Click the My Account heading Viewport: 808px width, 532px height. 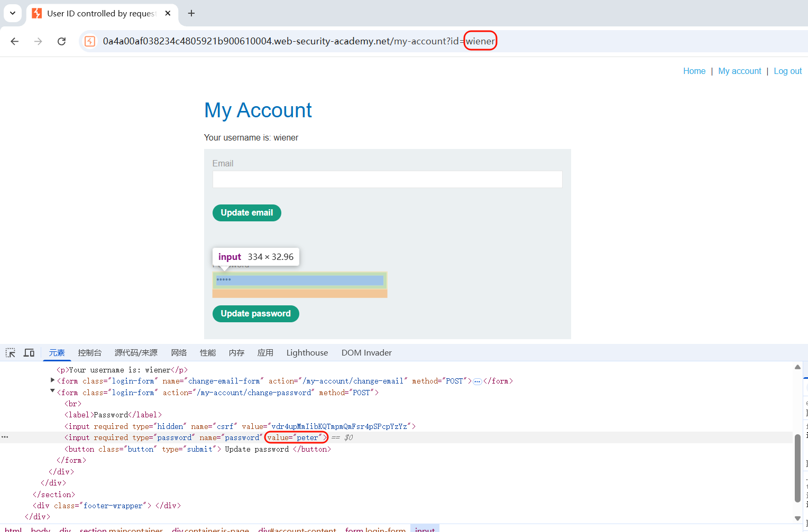click(258, 110)
